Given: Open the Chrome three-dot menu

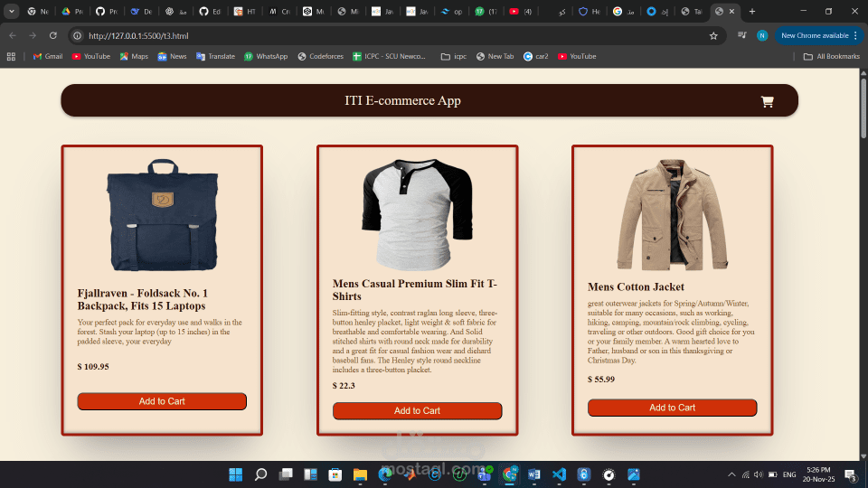Looking at the screenshot, I should 856,35.
